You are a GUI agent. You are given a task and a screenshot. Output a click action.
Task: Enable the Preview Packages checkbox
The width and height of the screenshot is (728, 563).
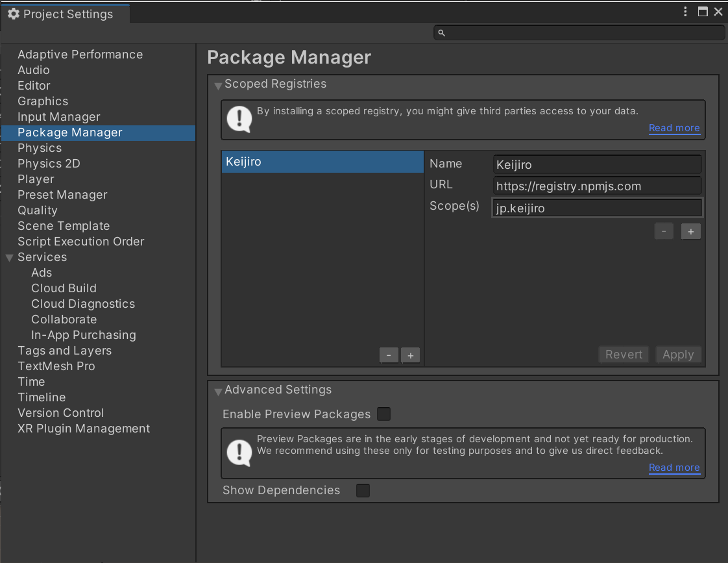(x=384, y=414)
